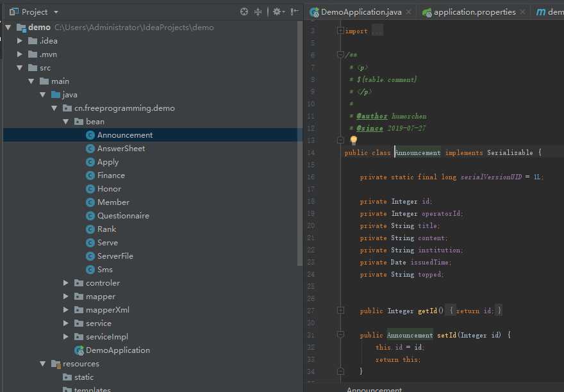Screen dimensions: 564x392
Task: Click the Questionnaire class icon
Action: [x=90, y=216]
